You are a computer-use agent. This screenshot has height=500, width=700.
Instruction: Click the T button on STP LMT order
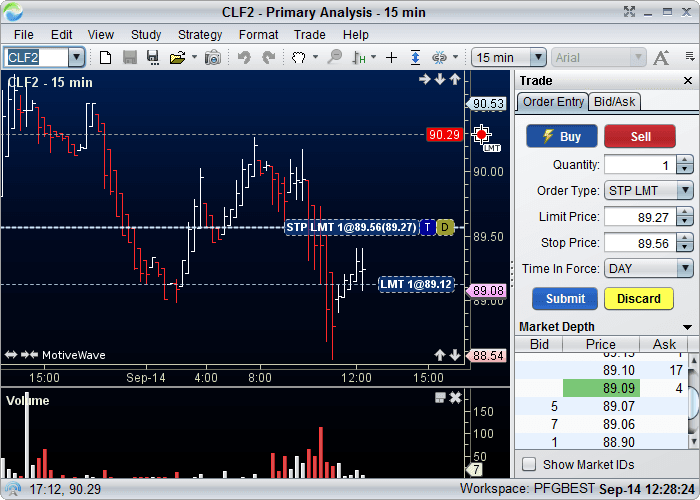click(427, 227)
